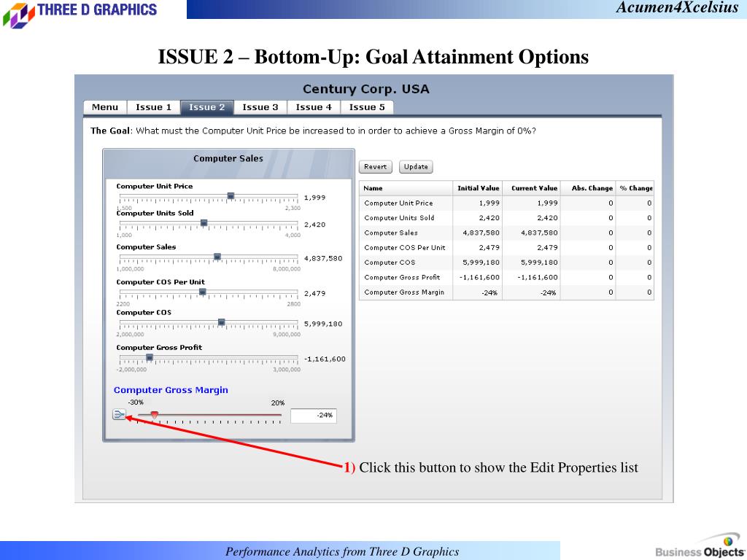747x560 pixels.
Task: Open the Menu tab
Action: [x=105, y=107]
